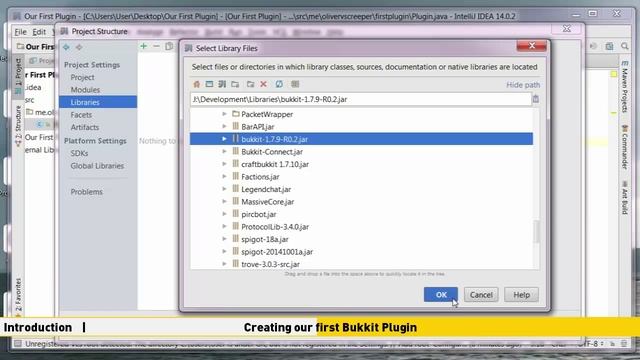Viewport: 640px width, 360px height.
Task: Expand Legendchat.jar node
Action: click(224, 189)
